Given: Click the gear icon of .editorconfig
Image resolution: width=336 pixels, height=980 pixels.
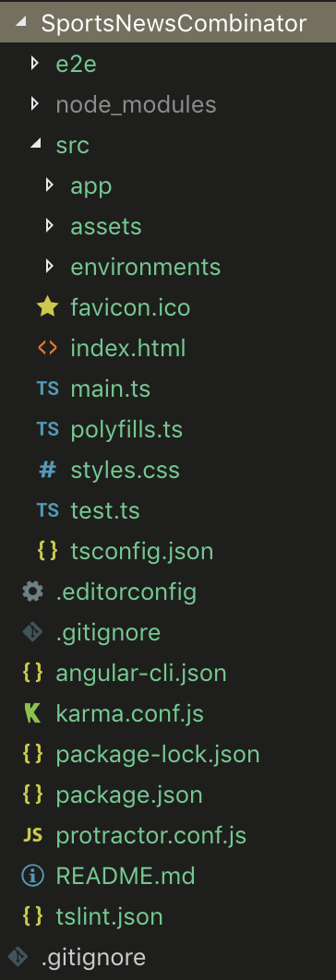Looking at the screenshot, I should pyautogui.click(x=32, y=592).
